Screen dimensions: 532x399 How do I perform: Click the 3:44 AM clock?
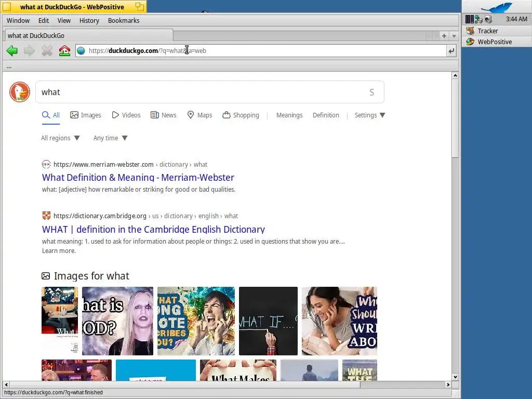(x=516, y=19)
